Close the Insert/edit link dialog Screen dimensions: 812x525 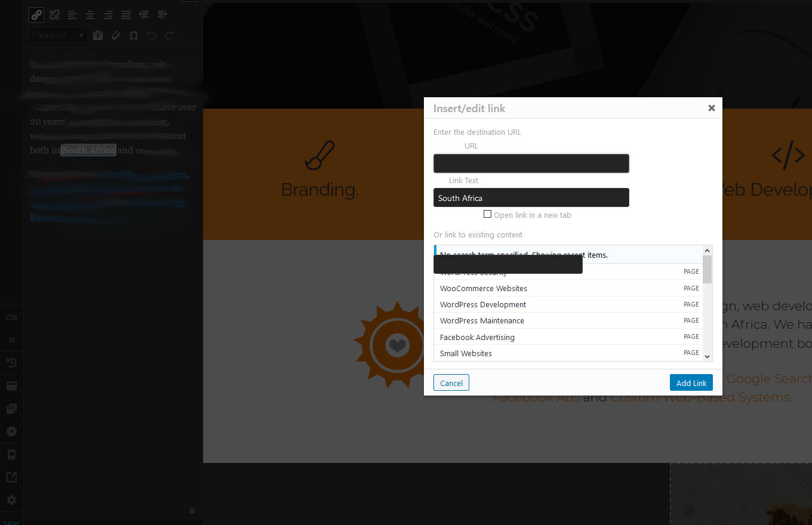(x=711, y=108)
